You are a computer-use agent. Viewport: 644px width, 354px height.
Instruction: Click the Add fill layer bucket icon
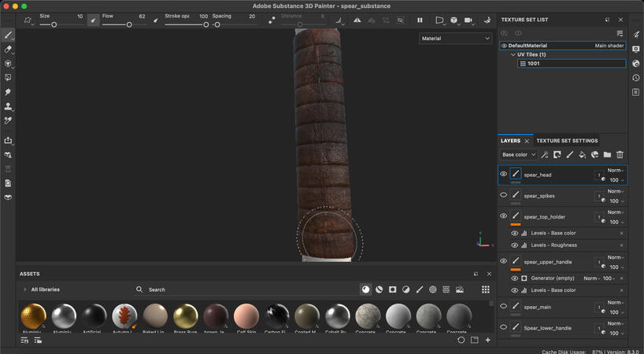click(x=582, y=155)
